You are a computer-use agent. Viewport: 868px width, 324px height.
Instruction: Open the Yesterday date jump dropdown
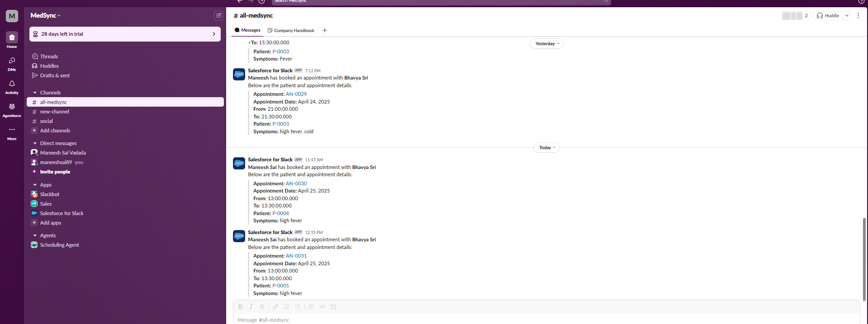(547, 44)
